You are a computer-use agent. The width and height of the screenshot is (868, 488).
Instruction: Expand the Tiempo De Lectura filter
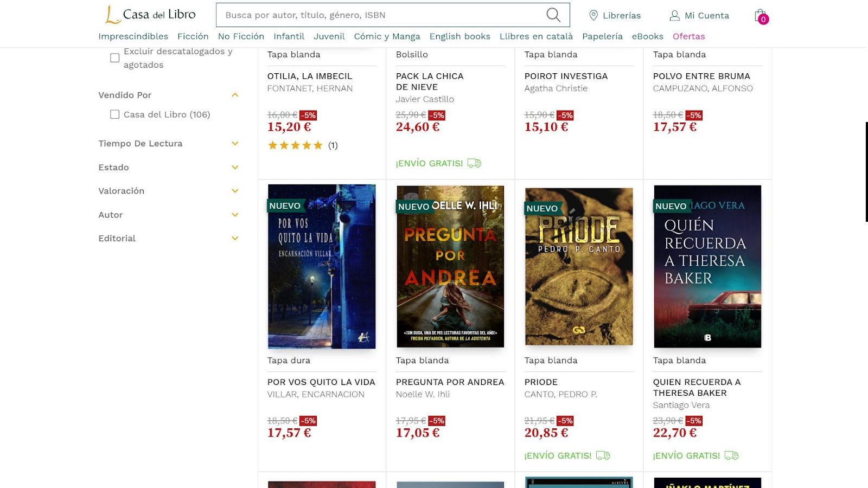point(235,144)
